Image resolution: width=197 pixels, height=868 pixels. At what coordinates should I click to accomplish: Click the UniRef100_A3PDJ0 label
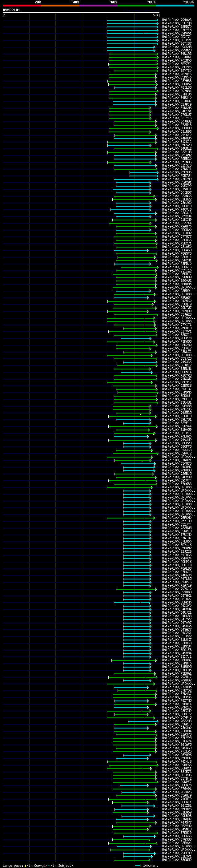click(177, 264)
